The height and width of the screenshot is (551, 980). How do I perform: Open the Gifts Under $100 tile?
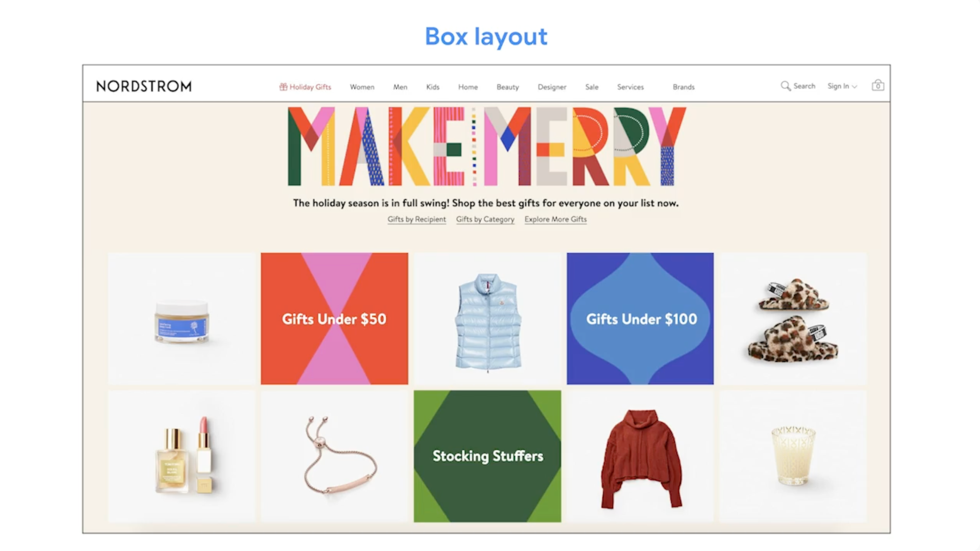point(640,319)
